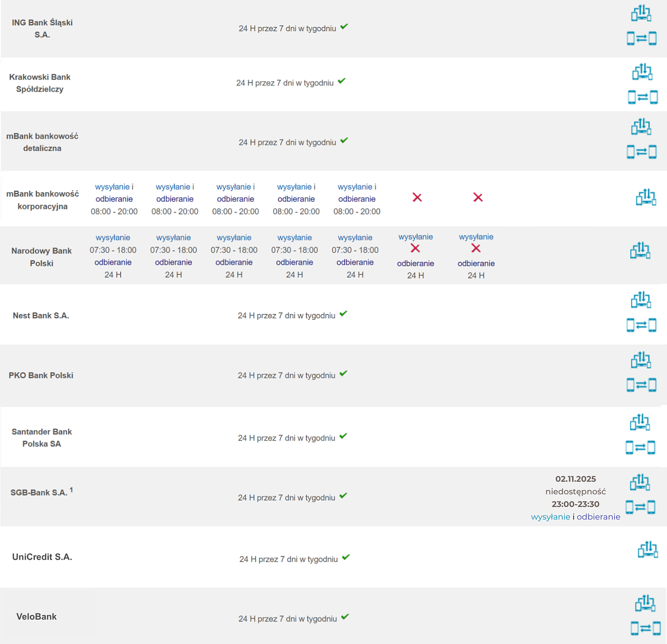Click the mobile transfer icon in Krakowski Bank Spółdzielczy row
This screenshot has height=644, width=667.
pos(642,97)
